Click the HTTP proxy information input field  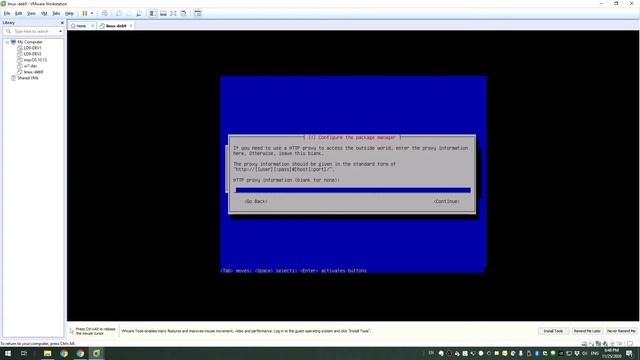click(353, 190)
